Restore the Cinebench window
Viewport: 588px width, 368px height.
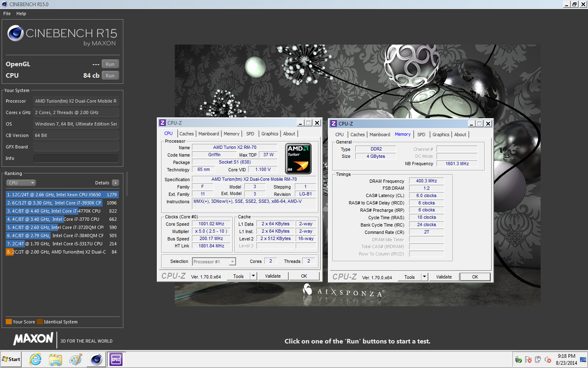point(575,4)
